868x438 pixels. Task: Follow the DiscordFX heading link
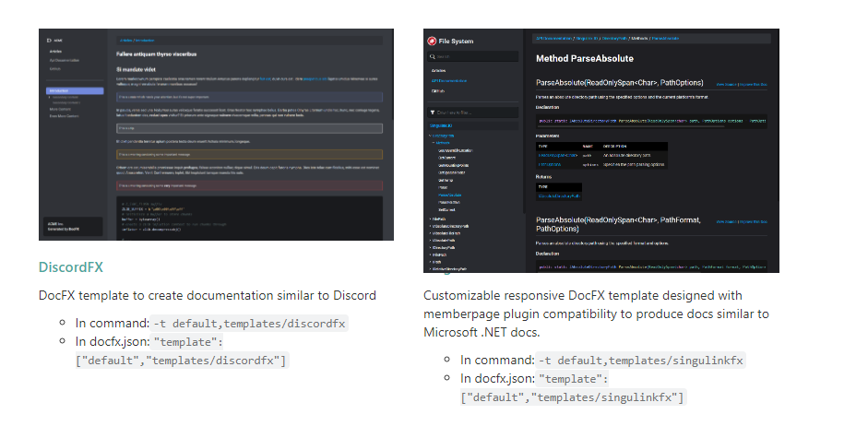click(71, 266)
